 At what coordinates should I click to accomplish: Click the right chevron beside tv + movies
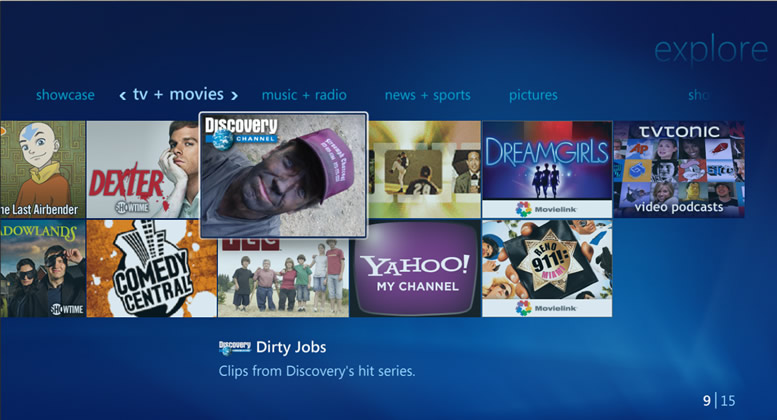235,96
